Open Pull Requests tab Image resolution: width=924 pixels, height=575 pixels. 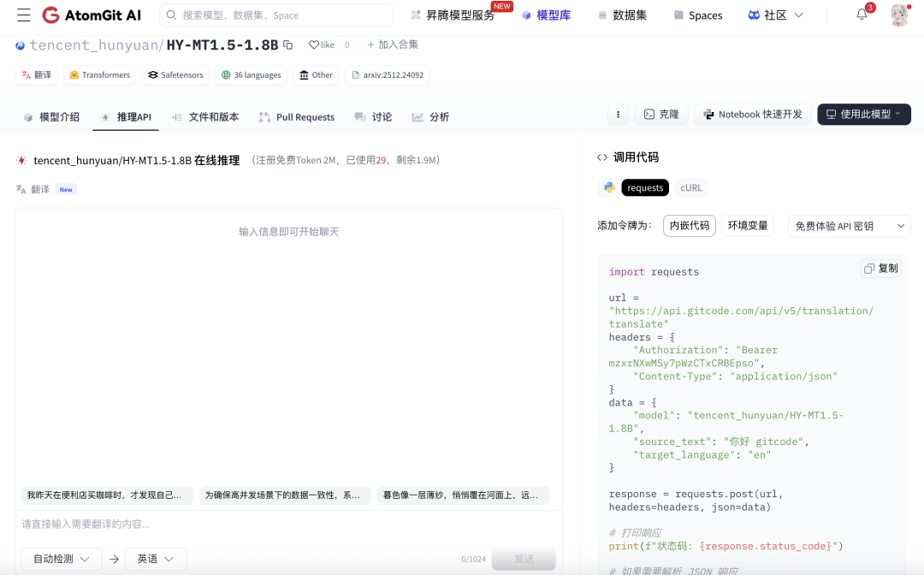coord(297,117)
